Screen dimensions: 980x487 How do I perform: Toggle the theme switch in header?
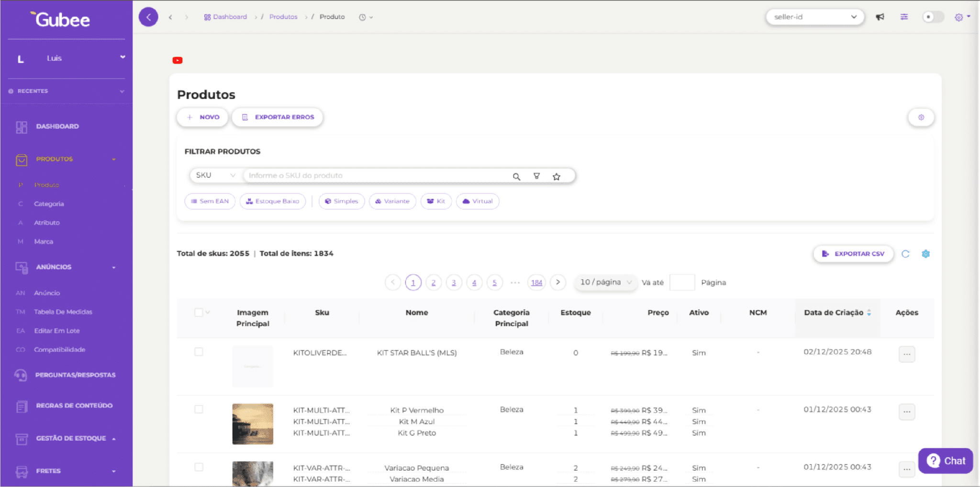pyautogui.click(x=933, y=17)
